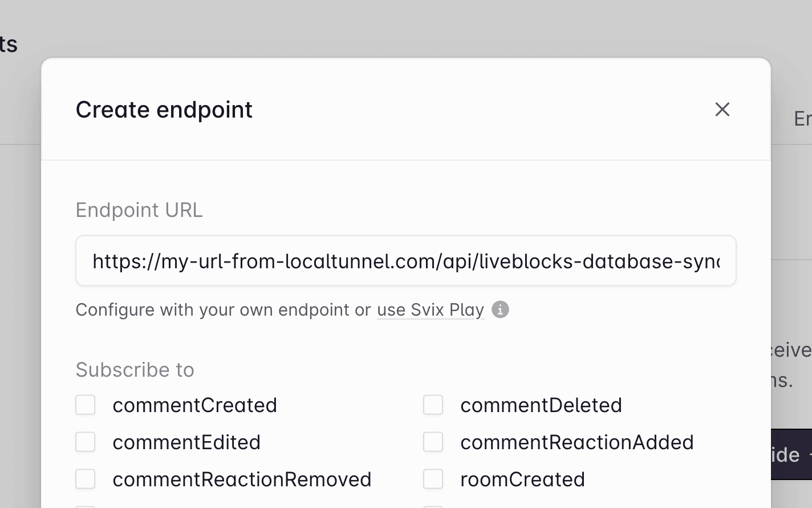This screenshot has height=508, width=812.
Task: Click the roomCreated event label text
Action: (522, 479)
